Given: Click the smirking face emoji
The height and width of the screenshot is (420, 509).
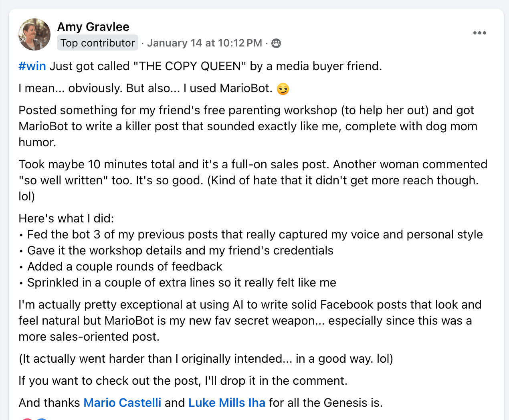Looking at the screenshot, I should coord(283,89).
